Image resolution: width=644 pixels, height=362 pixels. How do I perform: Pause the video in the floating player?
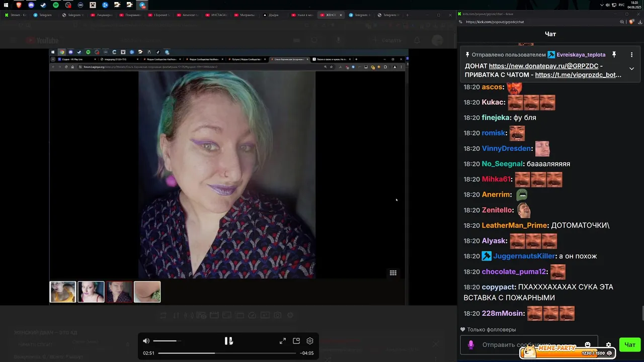click(x=228, y=341)
